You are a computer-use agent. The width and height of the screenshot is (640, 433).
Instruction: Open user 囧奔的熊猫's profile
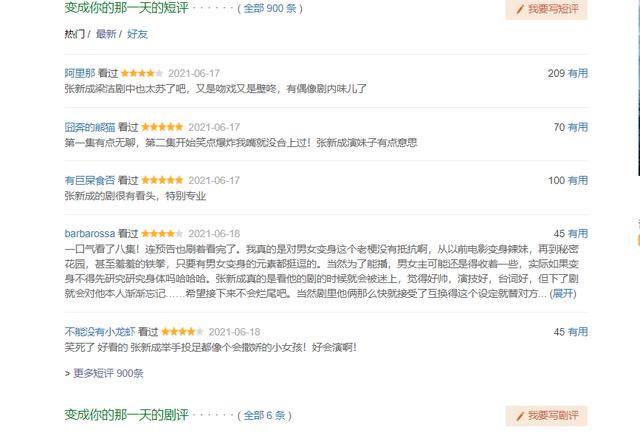tap(90, 127)
